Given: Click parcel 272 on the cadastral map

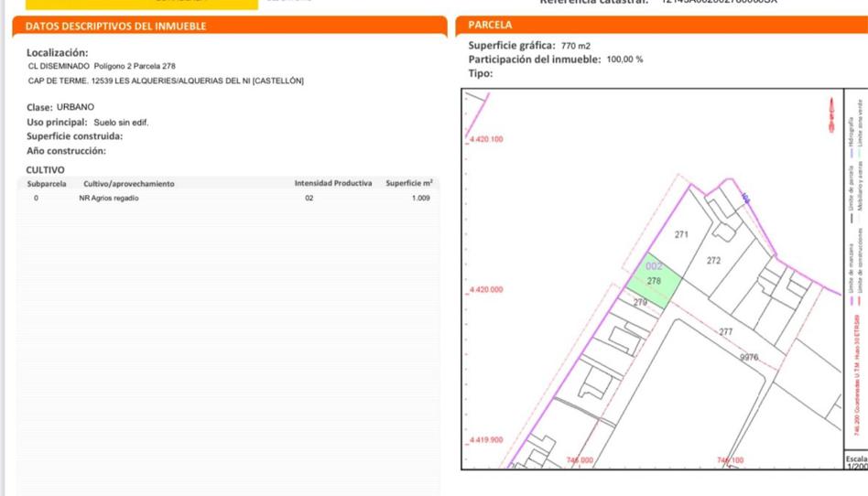Looking at the screenshot, I should coord(714,261).
